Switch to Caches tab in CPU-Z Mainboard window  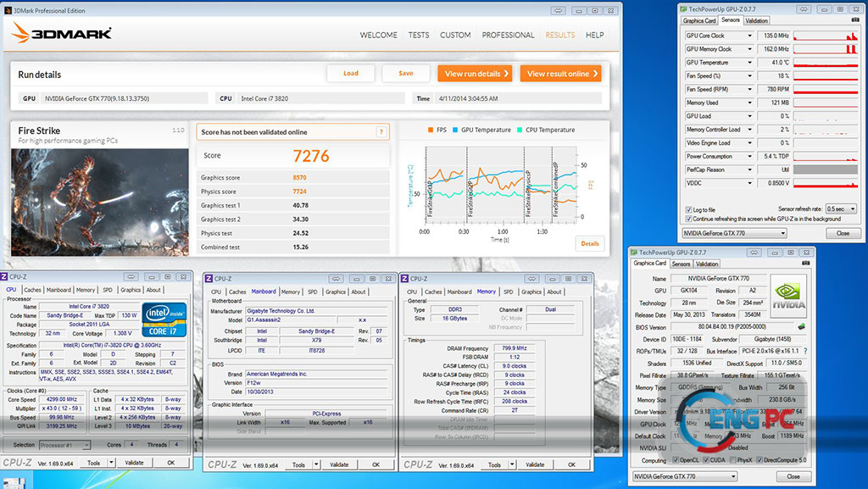237,292
